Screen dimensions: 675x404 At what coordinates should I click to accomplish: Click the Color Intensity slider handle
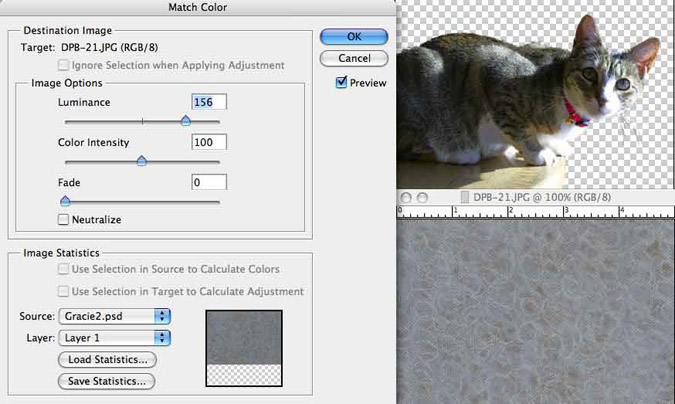click(x=142, y=161)
